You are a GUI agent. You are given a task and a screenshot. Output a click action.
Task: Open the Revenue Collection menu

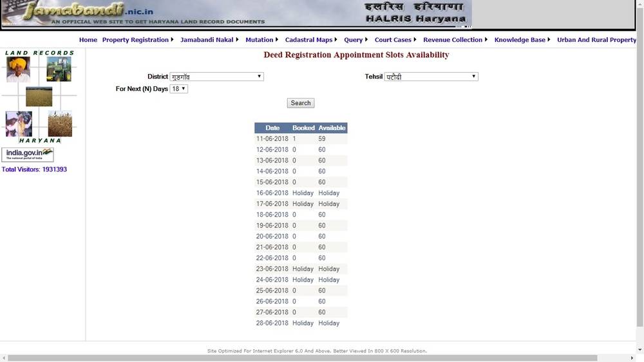point(455,40)
